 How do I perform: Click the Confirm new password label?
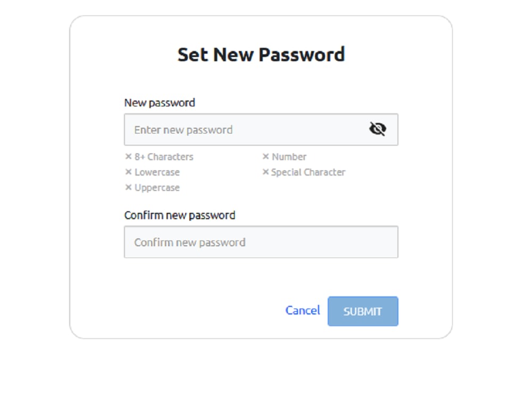(x=180, y=215)
